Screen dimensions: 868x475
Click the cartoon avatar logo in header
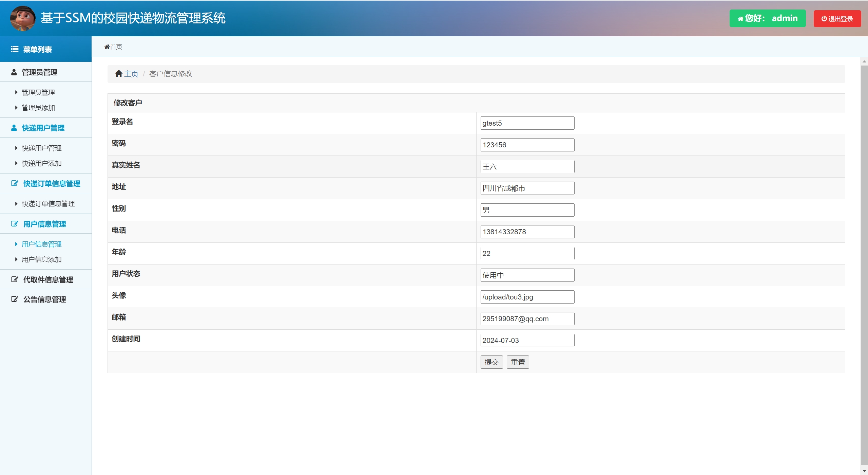point(23,18)
